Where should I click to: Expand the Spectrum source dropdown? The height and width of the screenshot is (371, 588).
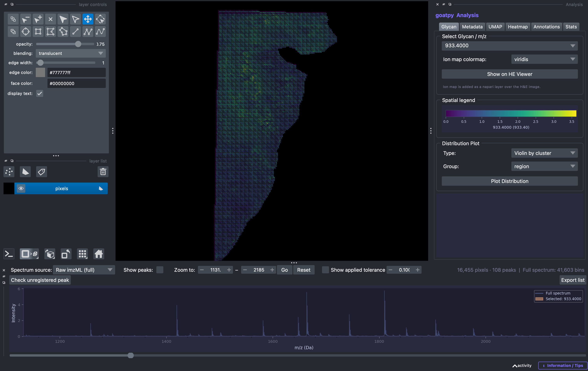[x=84, y=270]
